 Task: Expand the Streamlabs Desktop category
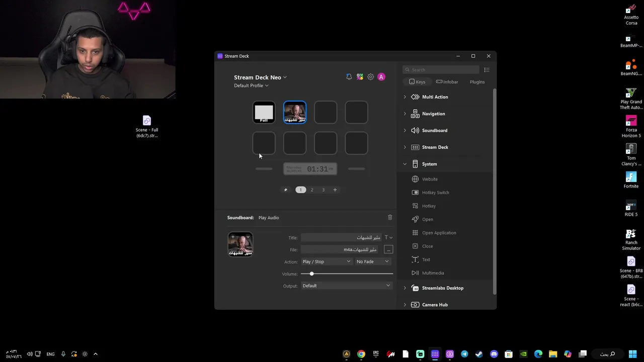pyautogui.click(x=405, y=288)
